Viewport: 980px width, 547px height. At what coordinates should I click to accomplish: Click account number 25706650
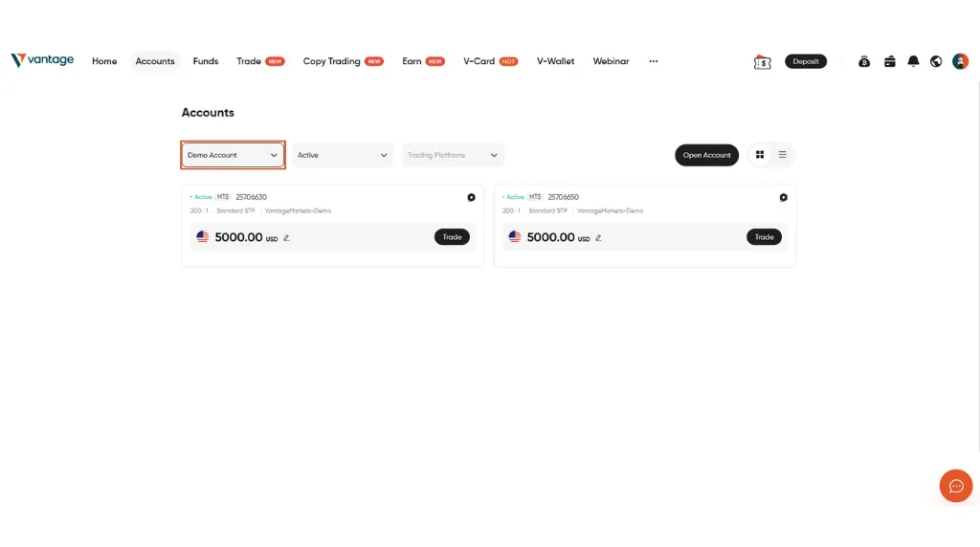click(563, 197)
